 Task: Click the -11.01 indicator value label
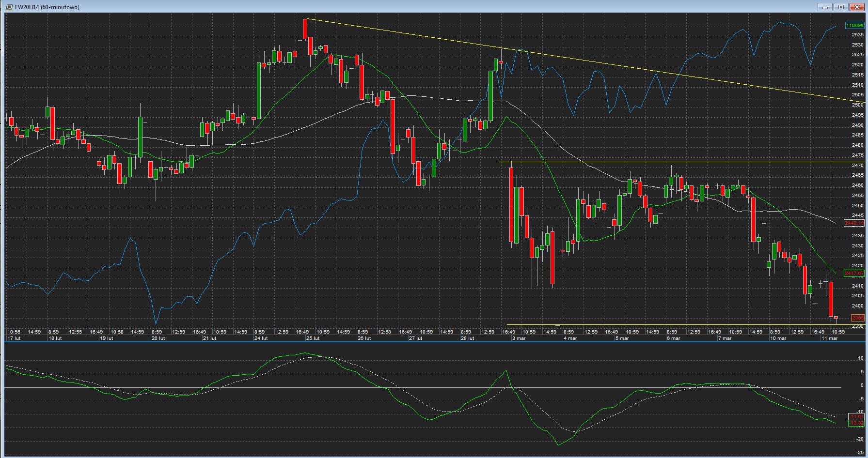(856, 417)
